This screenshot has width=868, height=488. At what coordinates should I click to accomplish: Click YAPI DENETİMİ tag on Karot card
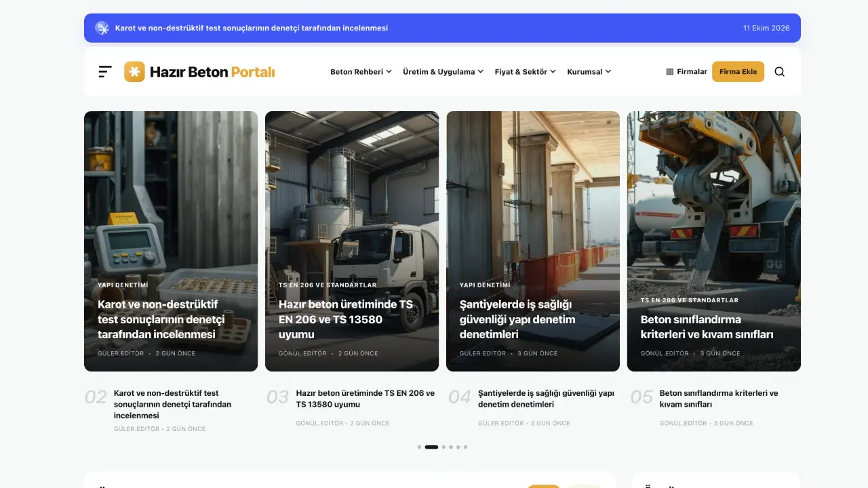tap(123, 285)
